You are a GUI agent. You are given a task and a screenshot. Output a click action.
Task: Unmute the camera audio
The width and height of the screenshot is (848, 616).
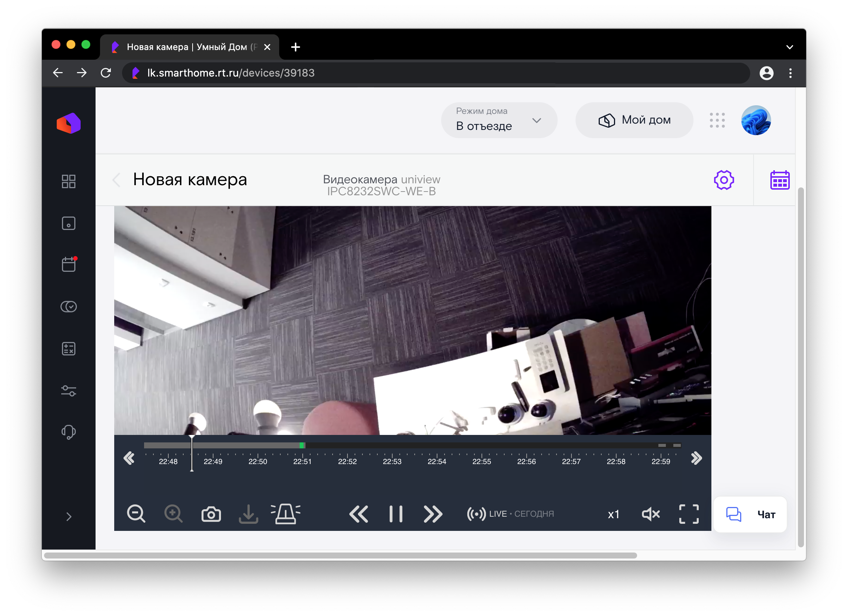pyautogui.click(x=651, y=514)
